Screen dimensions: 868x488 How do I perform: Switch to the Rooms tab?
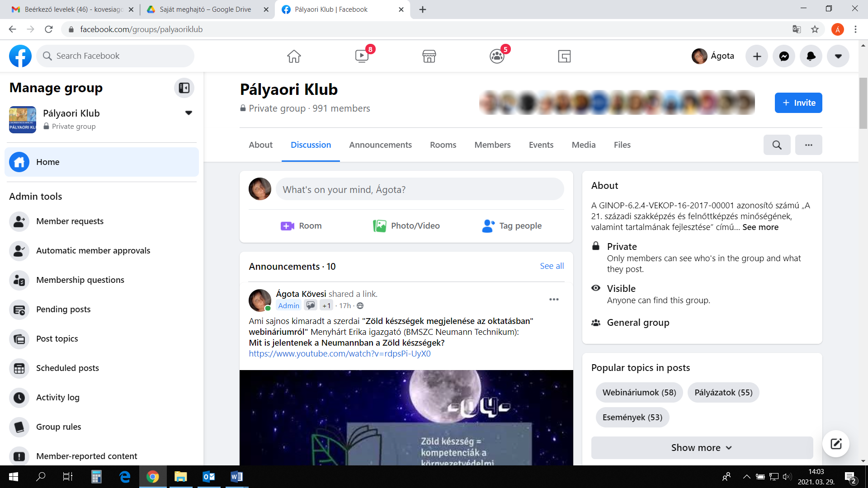[x=443, y=145]
